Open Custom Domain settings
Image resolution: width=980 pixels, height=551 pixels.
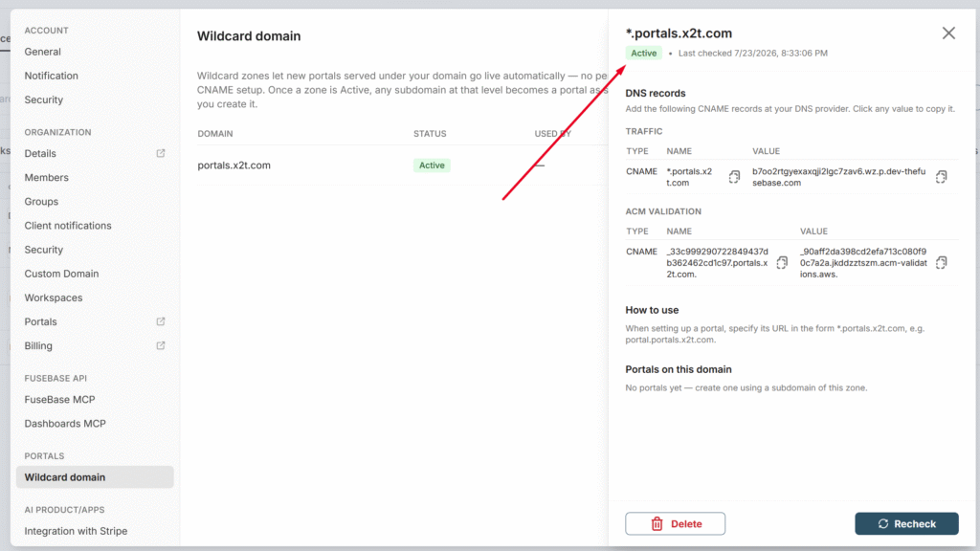[61, 274]
